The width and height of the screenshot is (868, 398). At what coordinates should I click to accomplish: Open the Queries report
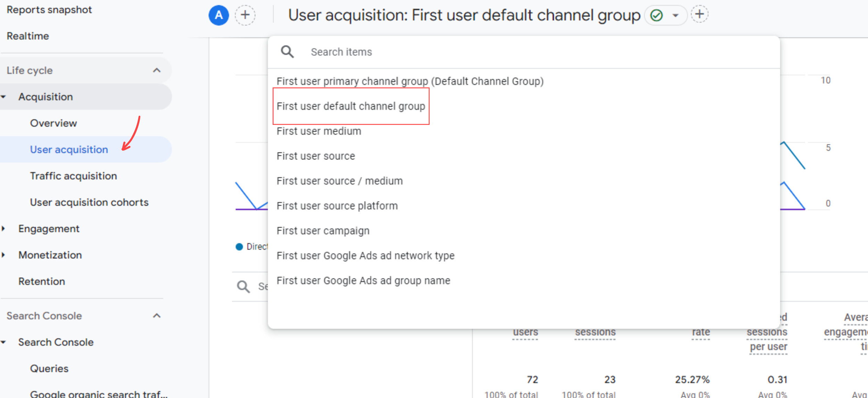click(x=49, y=368)
